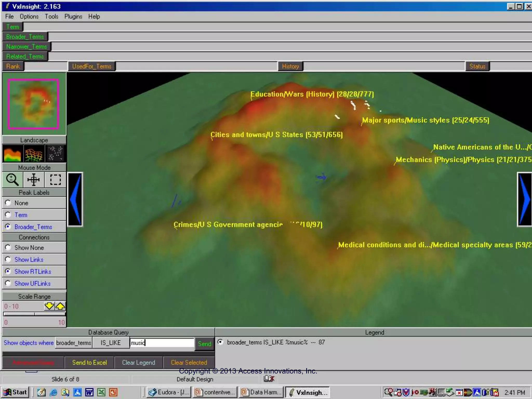Select None for peak labels
Image resolution: width=532 pixels, height=399 pixels.
(8, 203)
